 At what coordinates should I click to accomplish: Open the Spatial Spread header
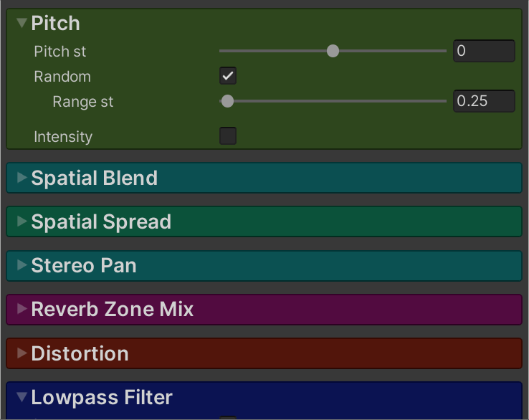click(x=101, y=221)
